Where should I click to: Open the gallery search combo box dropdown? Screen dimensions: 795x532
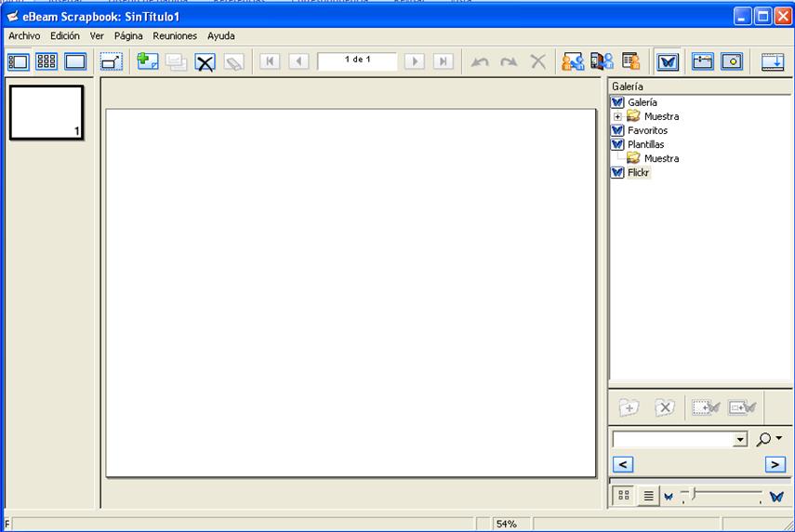coord(740,439)
